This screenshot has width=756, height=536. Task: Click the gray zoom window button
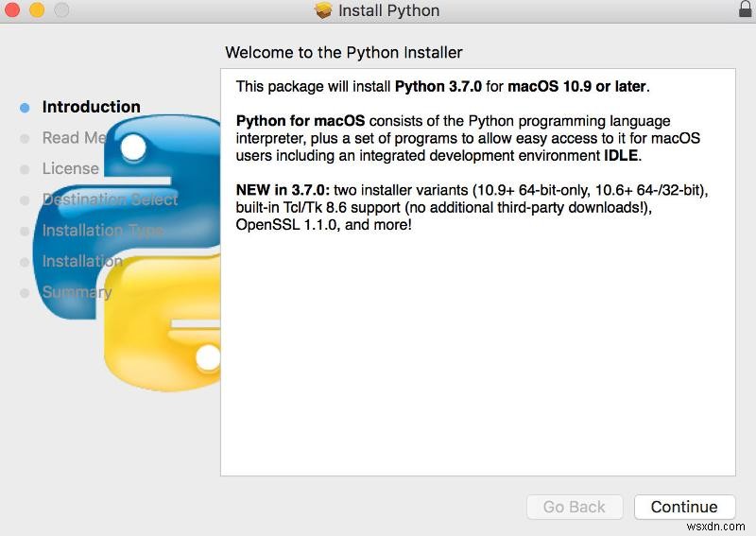click(x=60, y=11)
